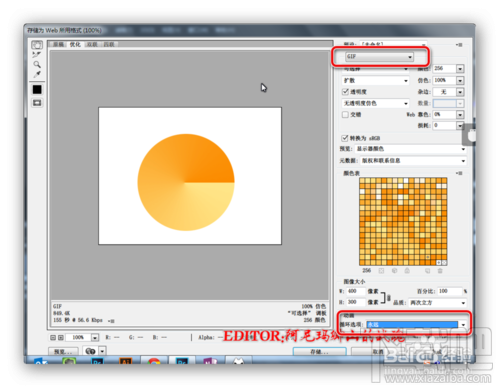
Task: Toggle the constrain proportions link icon
Action: [x=388, y=297]
